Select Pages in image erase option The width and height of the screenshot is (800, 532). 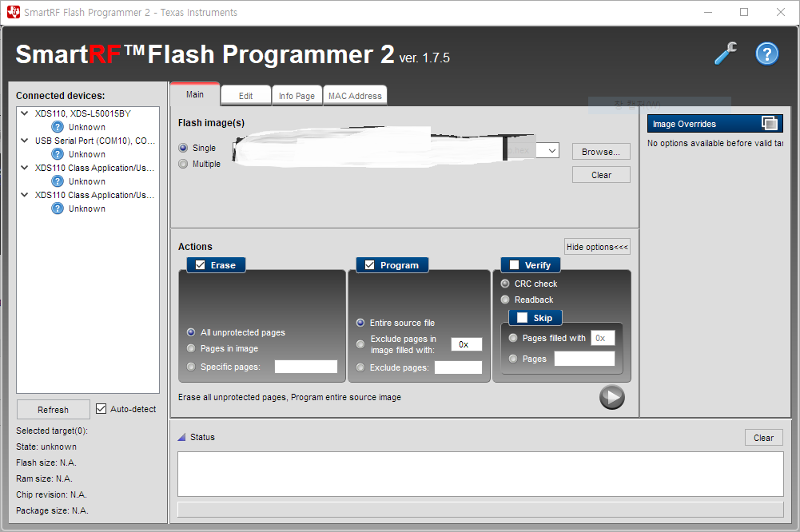click(191, 348)
